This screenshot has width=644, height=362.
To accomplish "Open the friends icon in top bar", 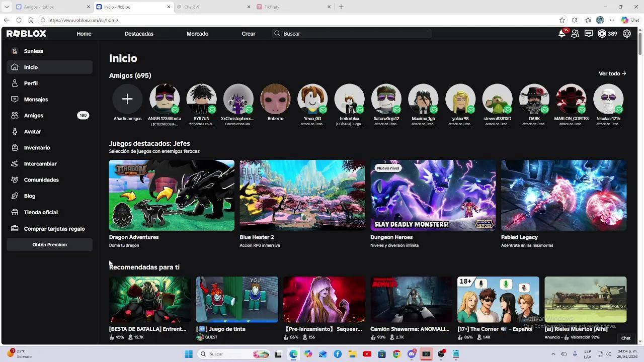I will pyautogui.click(x=575, y=34).
